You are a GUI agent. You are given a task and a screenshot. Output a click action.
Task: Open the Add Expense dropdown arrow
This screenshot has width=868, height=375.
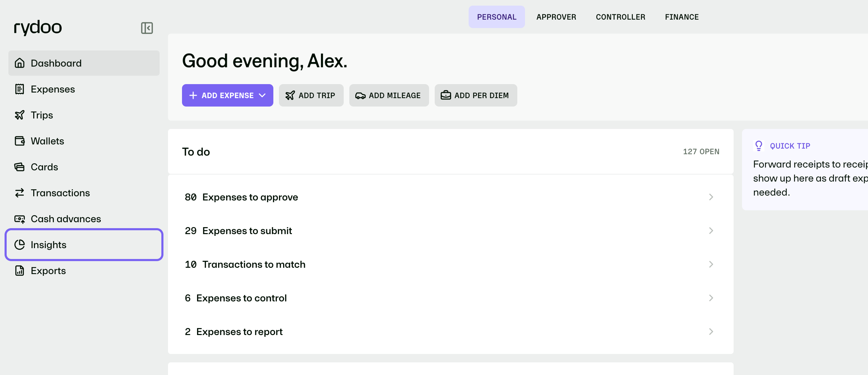262,95
